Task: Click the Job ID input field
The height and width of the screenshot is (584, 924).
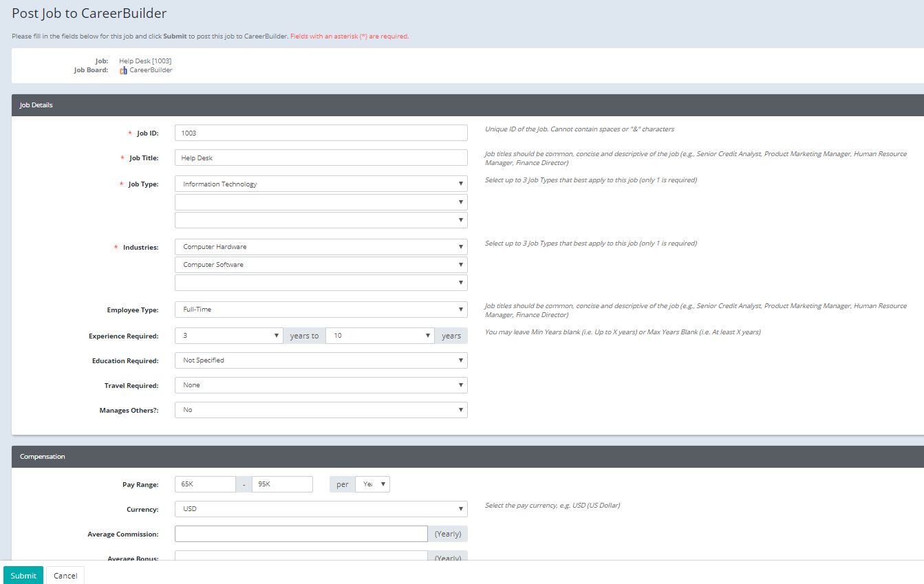Action: coord(321,133)
